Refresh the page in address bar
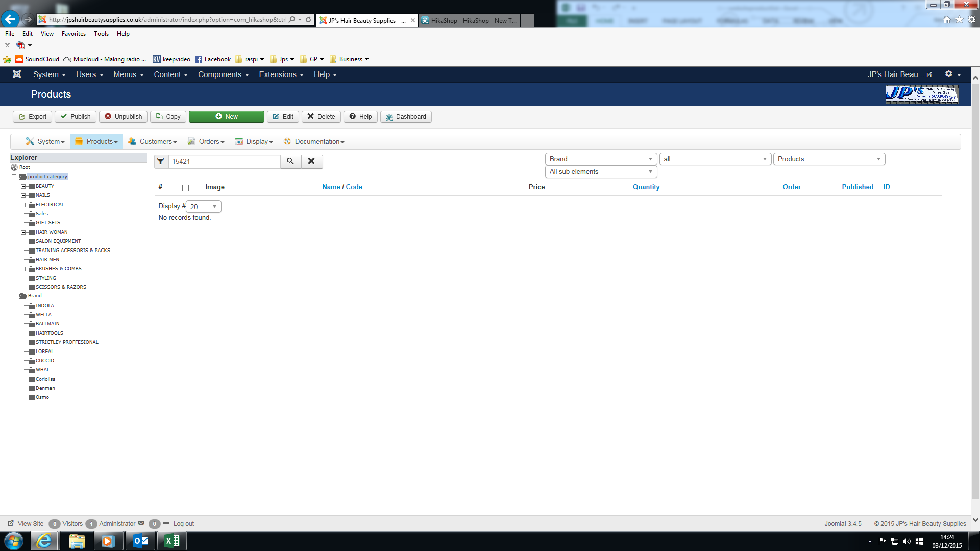 click(x=308, y=20)
